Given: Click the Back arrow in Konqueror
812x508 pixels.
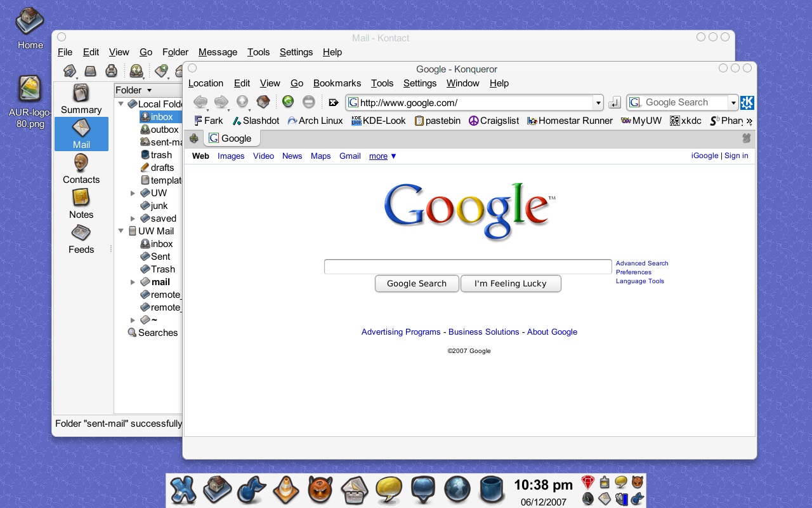Looking at the screenshot, I should pos(200,102).
